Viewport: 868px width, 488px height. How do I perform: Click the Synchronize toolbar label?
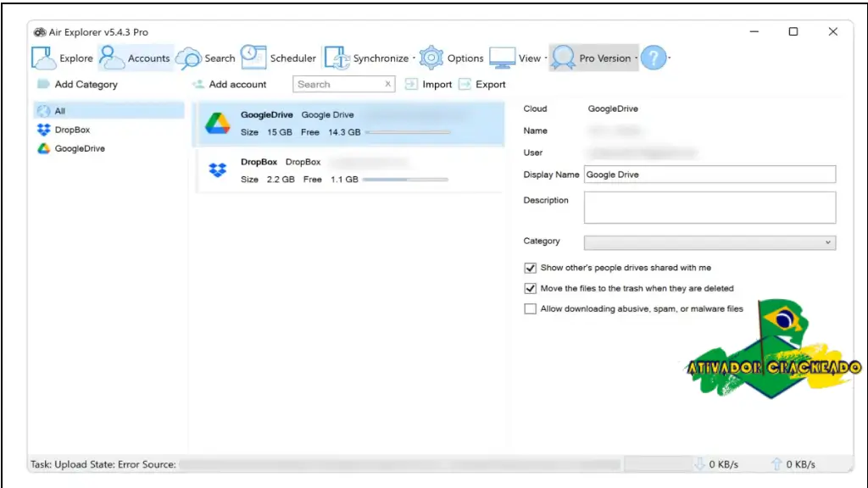tap(381, 58)
